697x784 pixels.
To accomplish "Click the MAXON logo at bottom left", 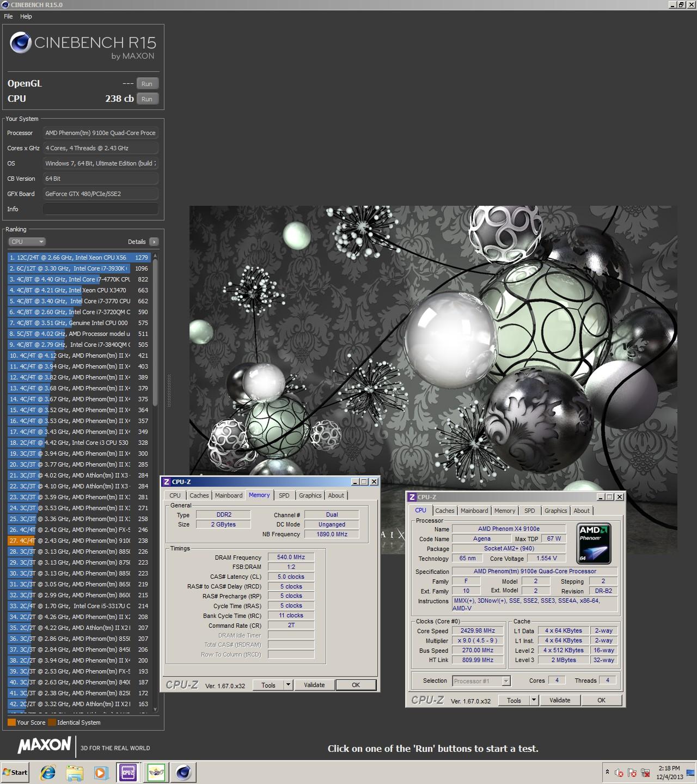I will click(44, 745).
